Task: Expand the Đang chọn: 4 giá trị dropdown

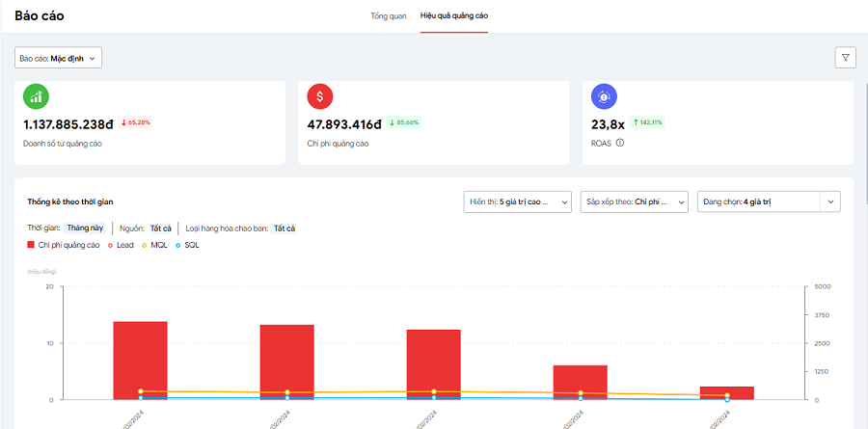Action: [x=768, y=201]
